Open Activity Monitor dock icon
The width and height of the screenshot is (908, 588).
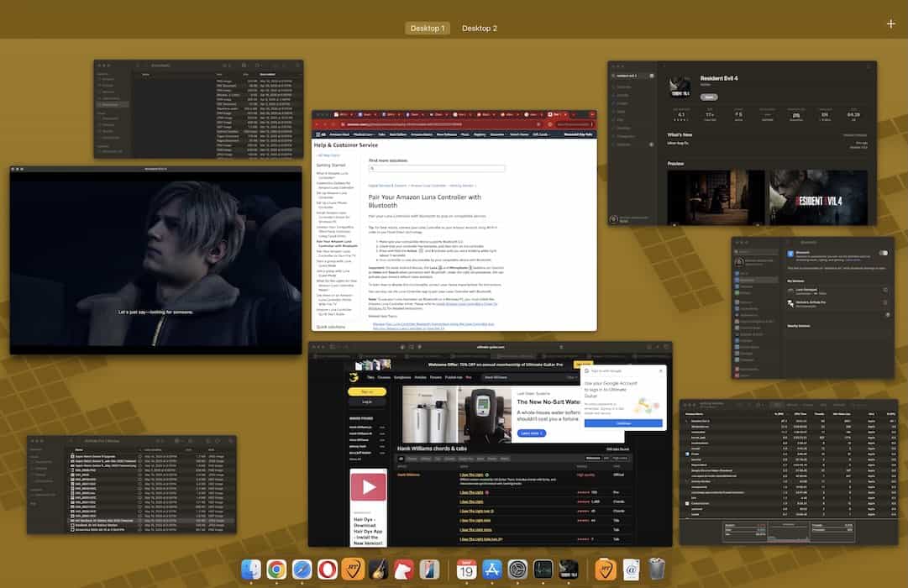(543, 570)
